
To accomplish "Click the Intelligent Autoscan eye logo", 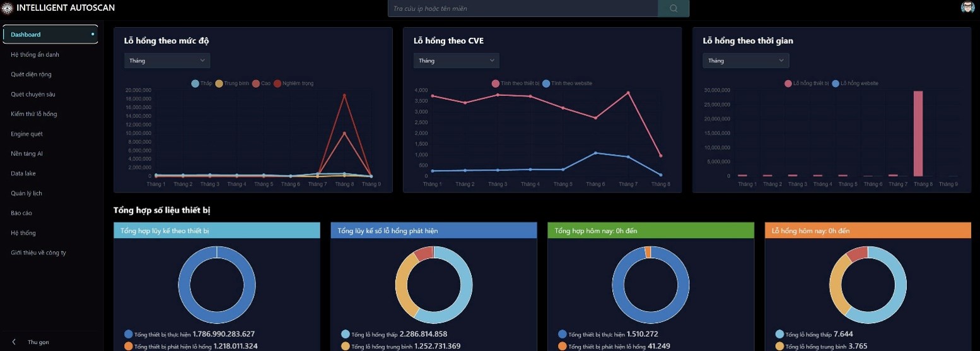I will 8,8.
